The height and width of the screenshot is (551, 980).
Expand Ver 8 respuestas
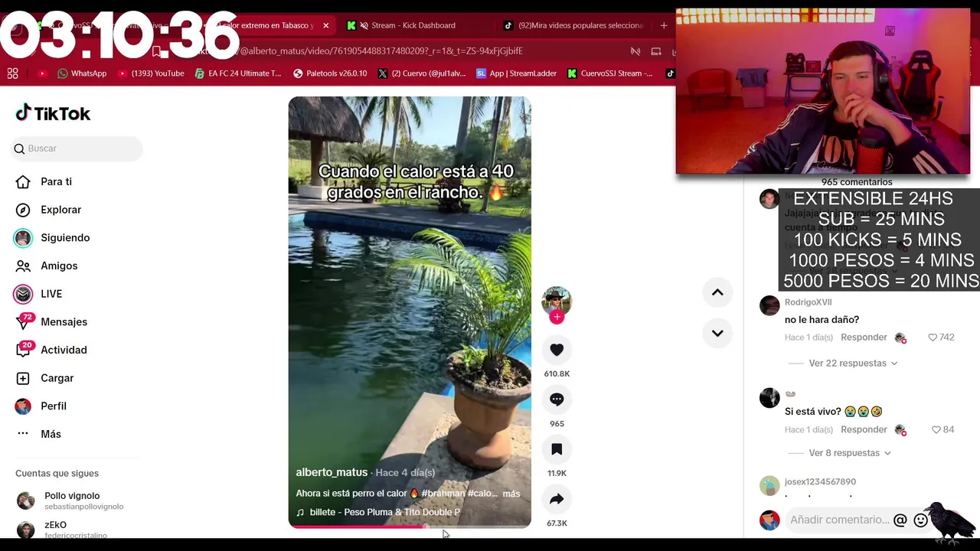pos(850,453)
